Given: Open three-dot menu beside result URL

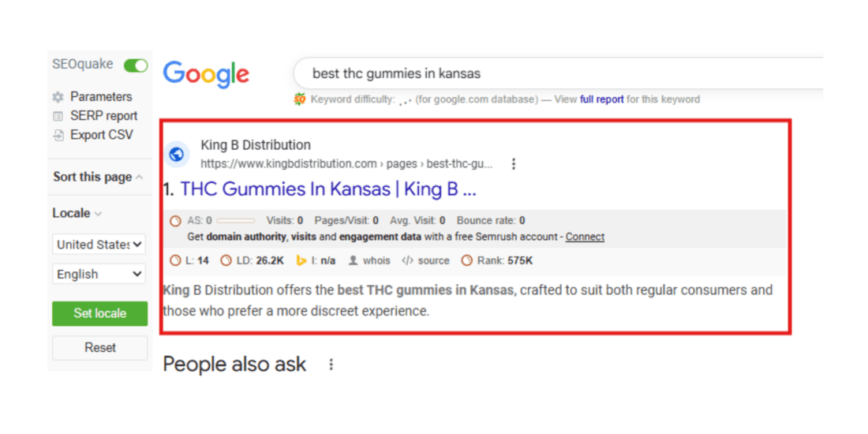Looking at the screenshot, I should (x=514, y=164).
